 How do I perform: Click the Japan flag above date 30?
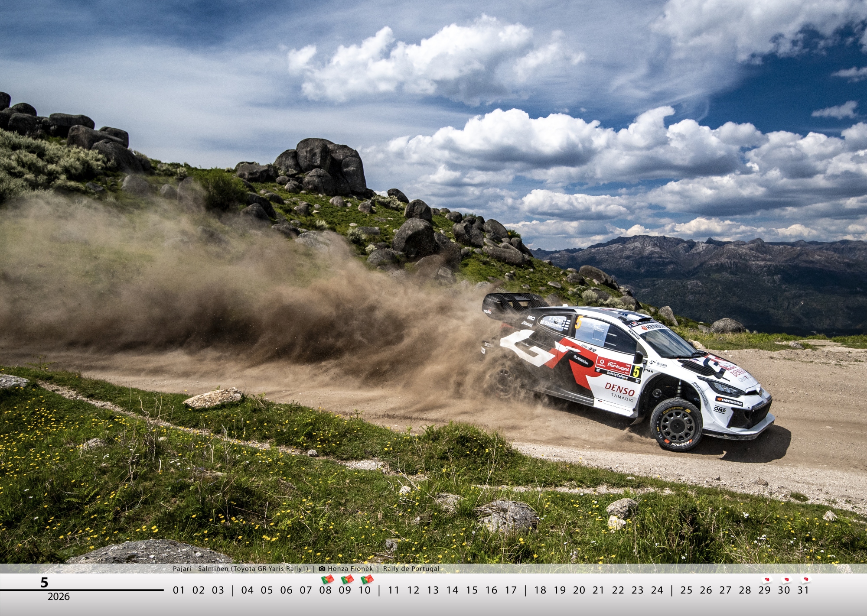[x=786, y=580]
